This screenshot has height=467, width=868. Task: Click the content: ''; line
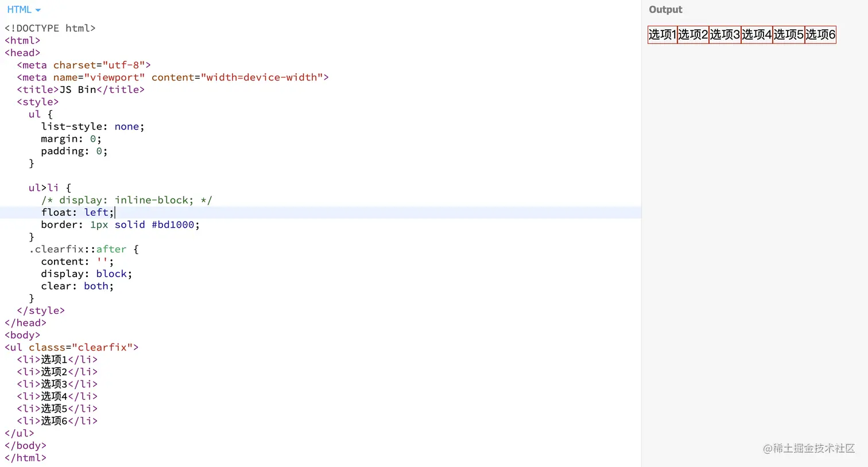(77, 262)
